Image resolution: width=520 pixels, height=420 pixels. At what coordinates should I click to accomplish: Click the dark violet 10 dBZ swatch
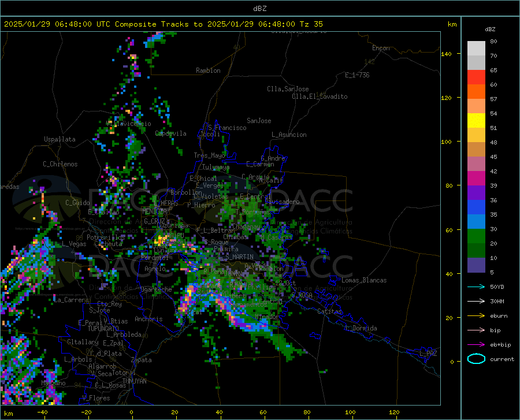(476, 265)
